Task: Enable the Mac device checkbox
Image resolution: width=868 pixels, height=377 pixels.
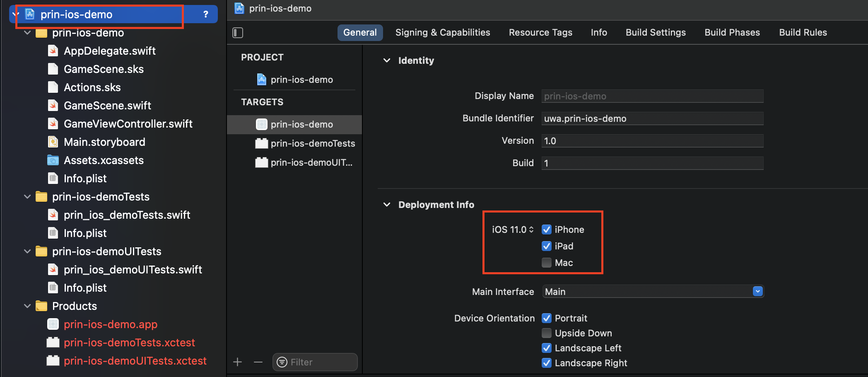Action: coord(547,263)
